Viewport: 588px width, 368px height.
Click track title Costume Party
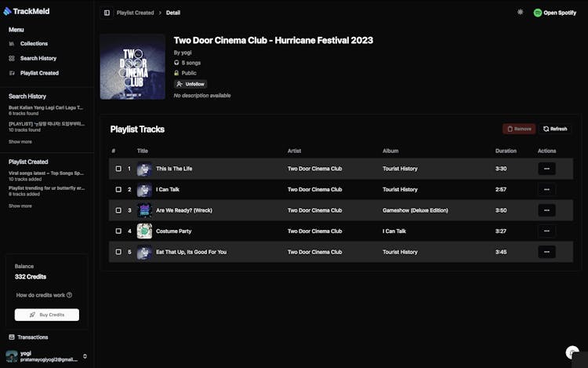173,231
